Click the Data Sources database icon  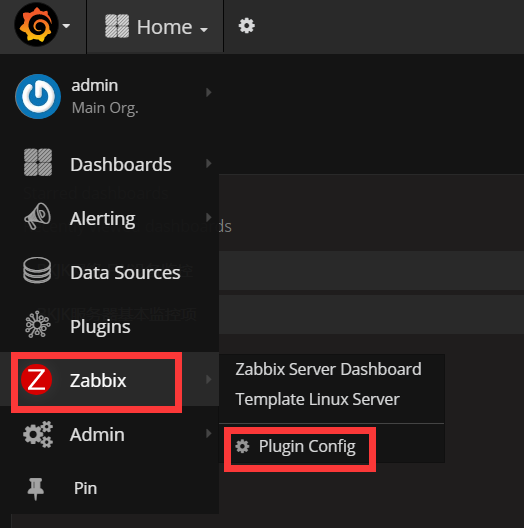pos(37,270)
